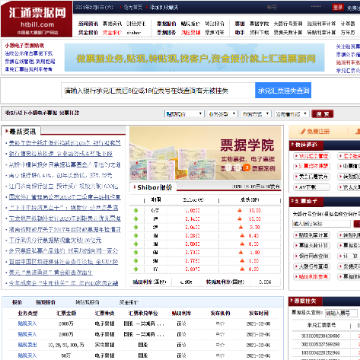Open 万年历 in the top navigation
The width and height of the screenshot is (360, 360).
(347, 32)
